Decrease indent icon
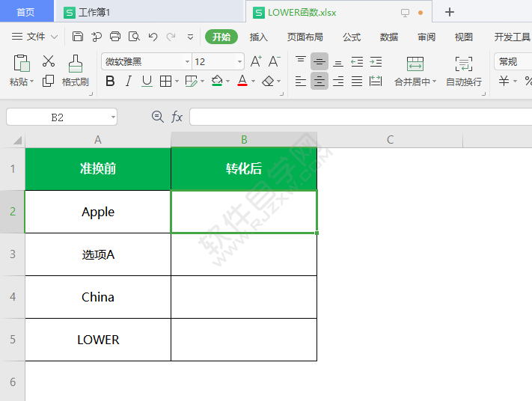Screen dimensions: 532x401 (x=357, y=61)
